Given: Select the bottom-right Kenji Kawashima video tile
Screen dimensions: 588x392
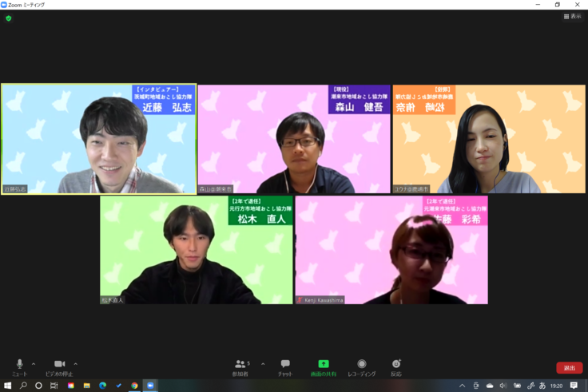Looking at the screenshot, I should pyautogui.click(x=391, y=250).
